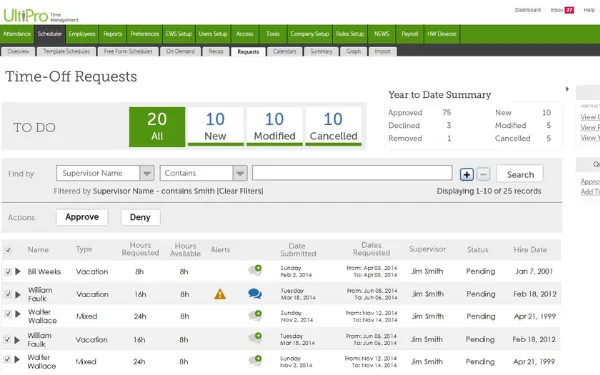The height and width of the screenshot is (375, 600).
Task: Expand the Bill Weeks row details
Action: click(x=18, y=271)
